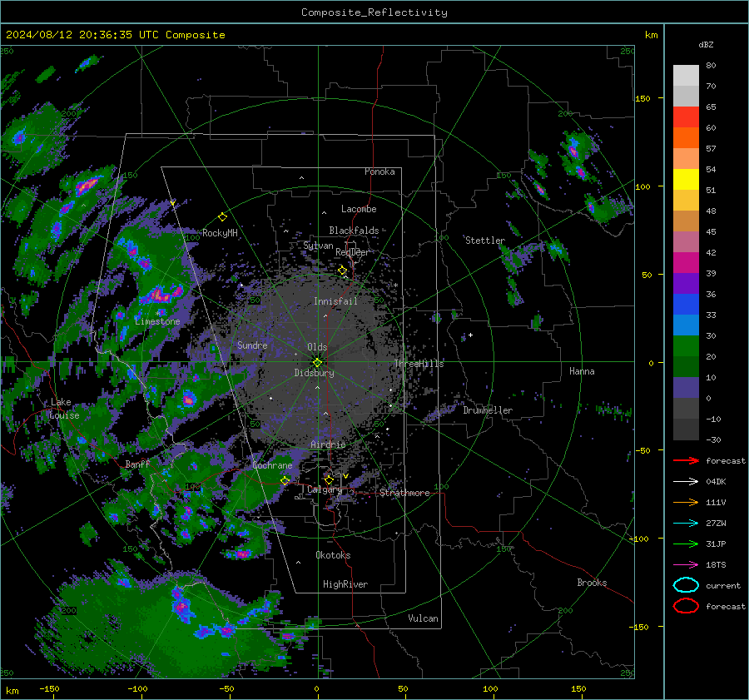Click the Airdrie city label
This screenshot has width=749, height=700.
click(x=328, y=444)
